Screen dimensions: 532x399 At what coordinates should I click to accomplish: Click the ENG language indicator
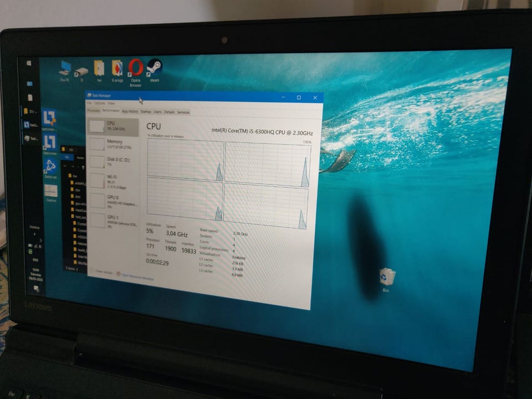pyautogui.click(x=35, y=260)
